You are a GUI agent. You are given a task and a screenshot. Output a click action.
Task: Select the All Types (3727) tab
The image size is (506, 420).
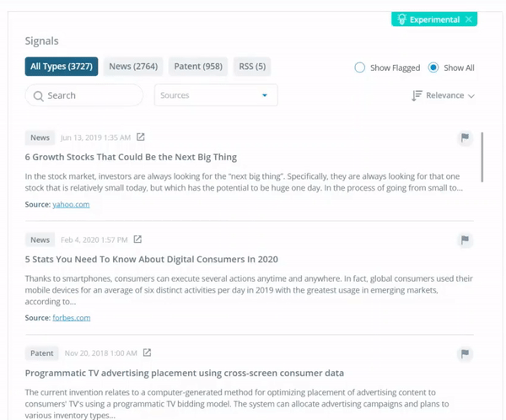[62, 67]
